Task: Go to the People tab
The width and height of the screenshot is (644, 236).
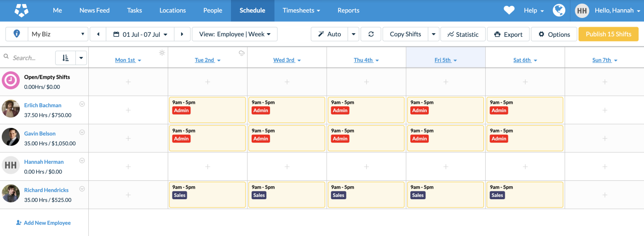Action: 213,10
